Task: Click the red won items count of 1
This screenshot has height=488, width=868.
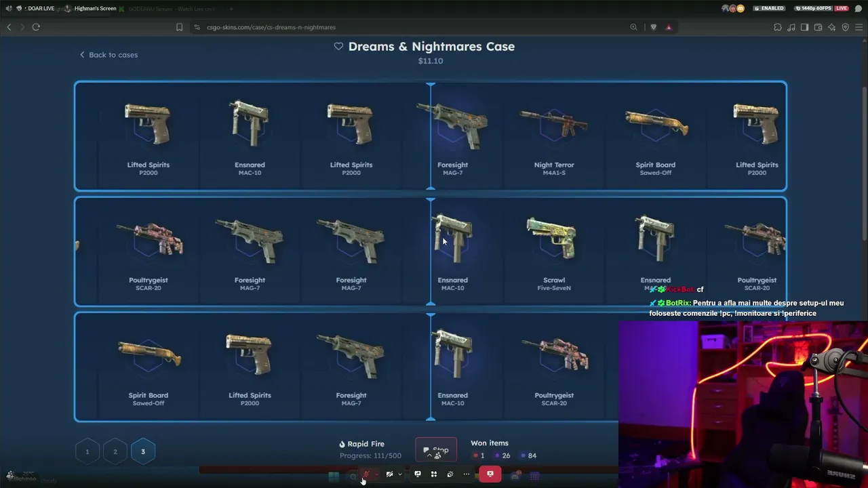Action: (x=479, y=456)
